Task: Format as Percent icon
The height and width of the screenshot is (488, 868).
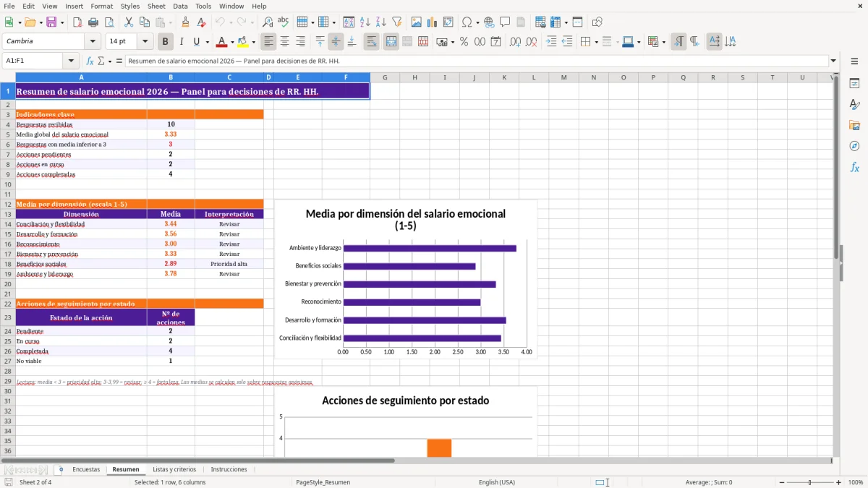Action: (464, 42)
